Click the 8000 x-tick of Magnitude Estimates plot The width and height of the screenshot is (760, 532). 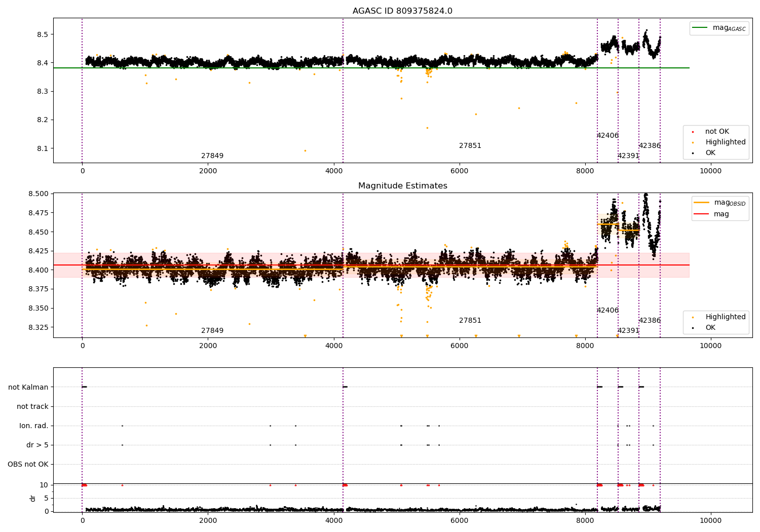[585, 346]
